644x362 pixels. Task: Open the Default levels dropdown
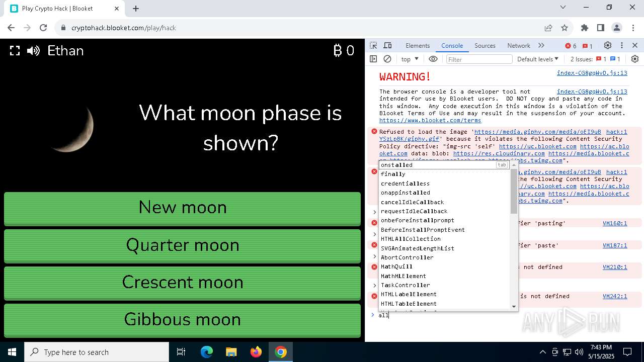pyautogui.click(x=537, y=59)
